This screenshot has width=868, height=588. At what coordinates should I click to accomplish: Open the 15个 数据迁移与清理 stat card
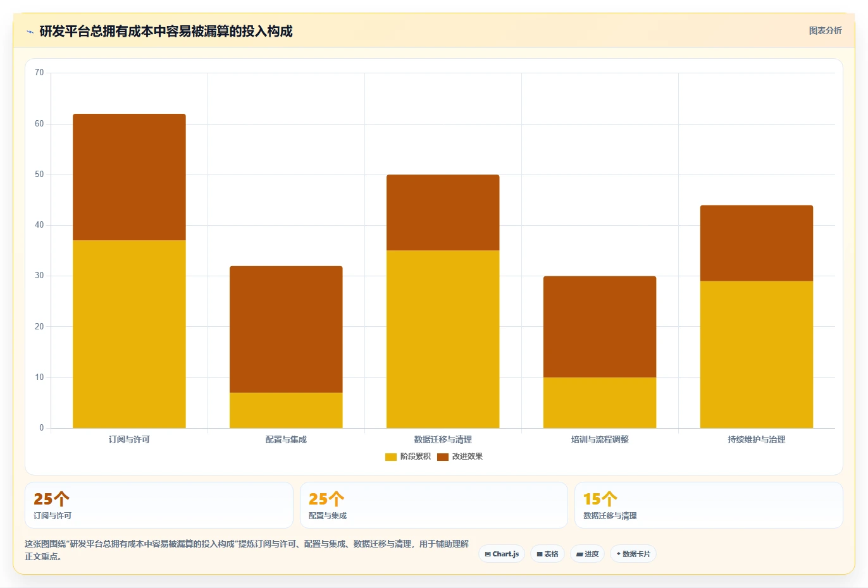(x=709, y=505)
